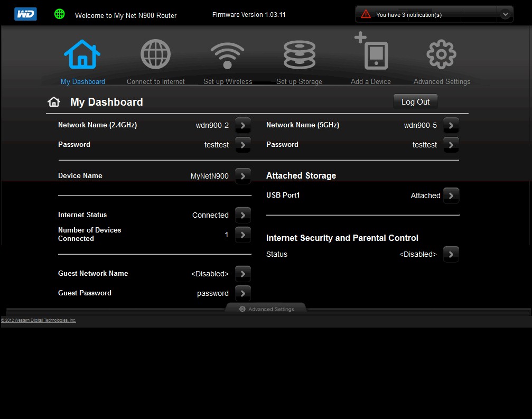Click the Log Out button
The width and height of the screenshot is (532, 419).
click(415, 102)
